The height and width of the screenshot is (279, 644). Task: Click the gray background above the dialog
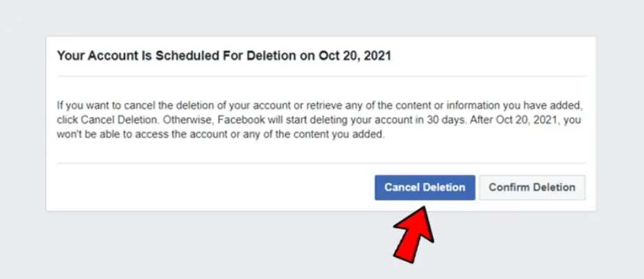pos(322,17)
